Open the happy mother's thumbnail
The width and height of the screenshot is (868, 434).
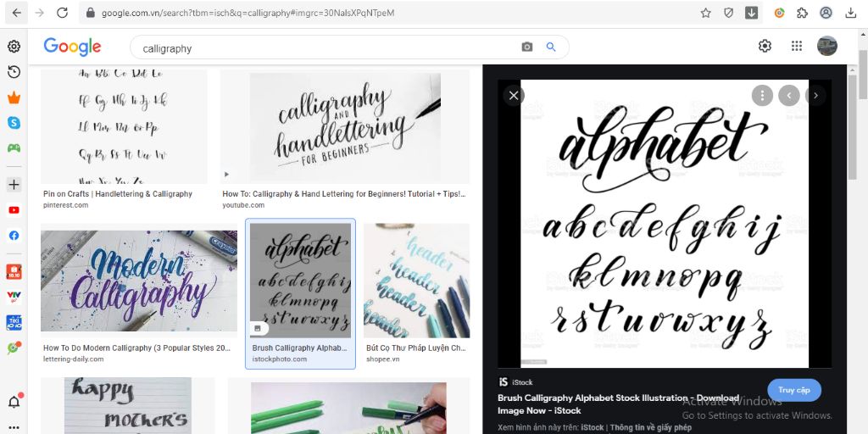[x=128, y=406]
